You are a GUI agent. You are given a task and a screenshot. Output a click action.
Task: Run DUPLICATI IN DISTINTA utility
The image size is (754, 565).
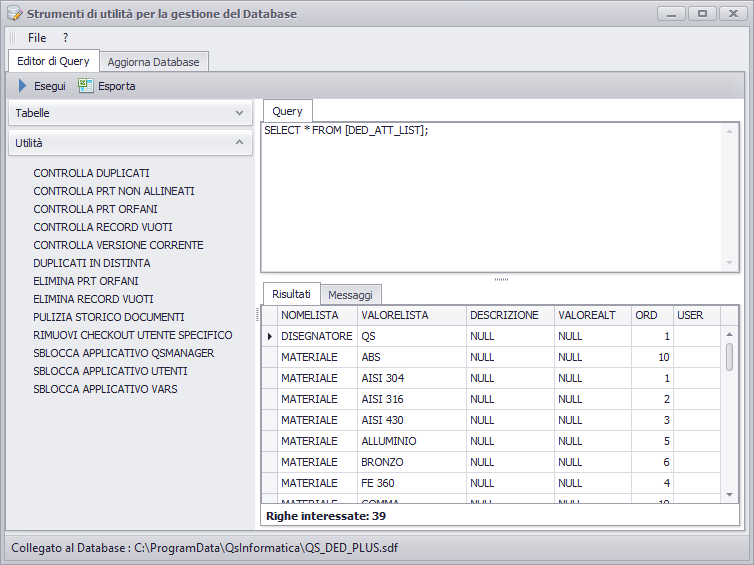[92, 263]
